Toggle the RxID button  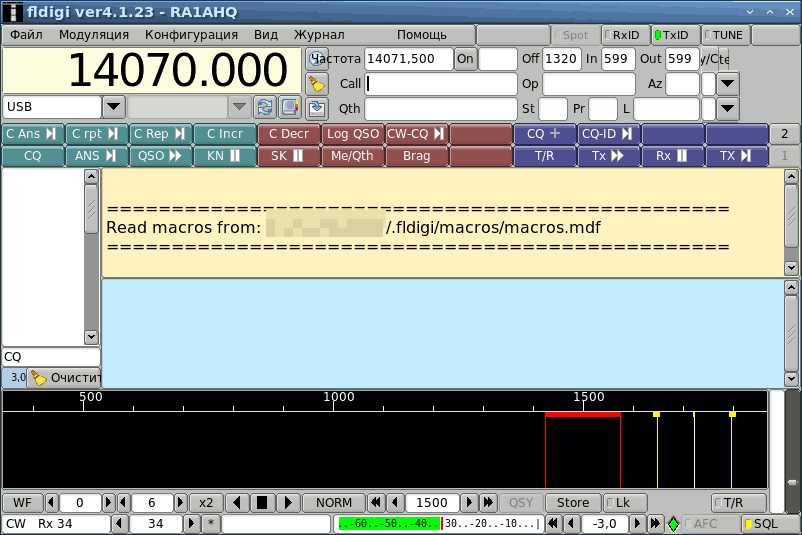(x=626, y=35)
